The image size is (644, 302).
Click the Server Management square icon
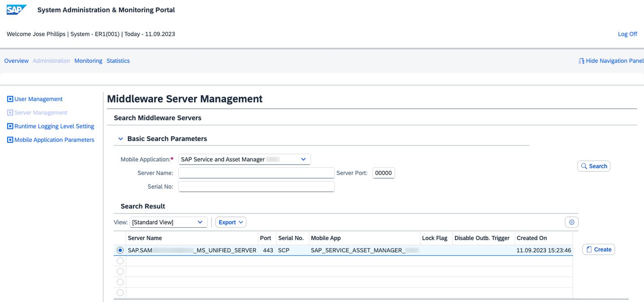tap(10, 113)
